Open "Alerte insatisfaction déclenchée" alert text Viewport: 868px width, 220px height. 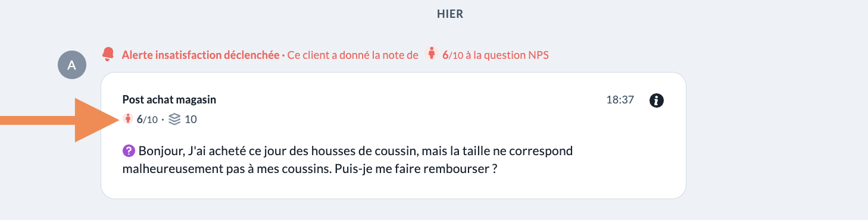click(201, 55)
